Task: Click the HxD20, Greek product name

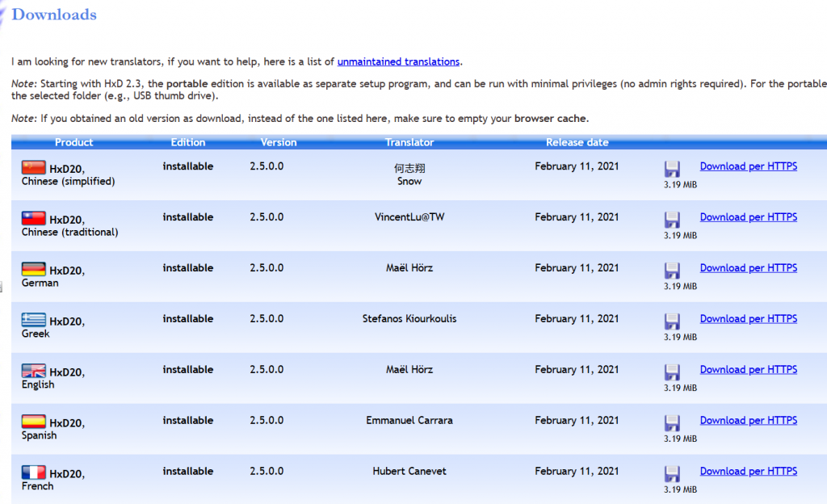Action: point(52,327)
